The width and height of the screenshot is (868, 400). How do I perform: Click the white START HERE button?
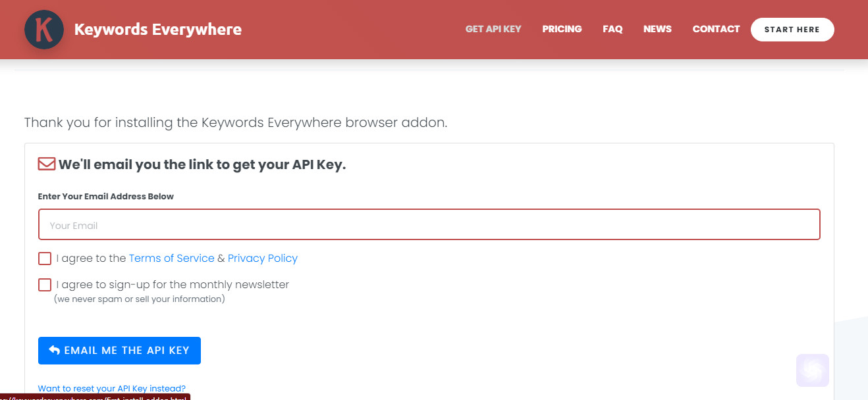click(792, 30)
